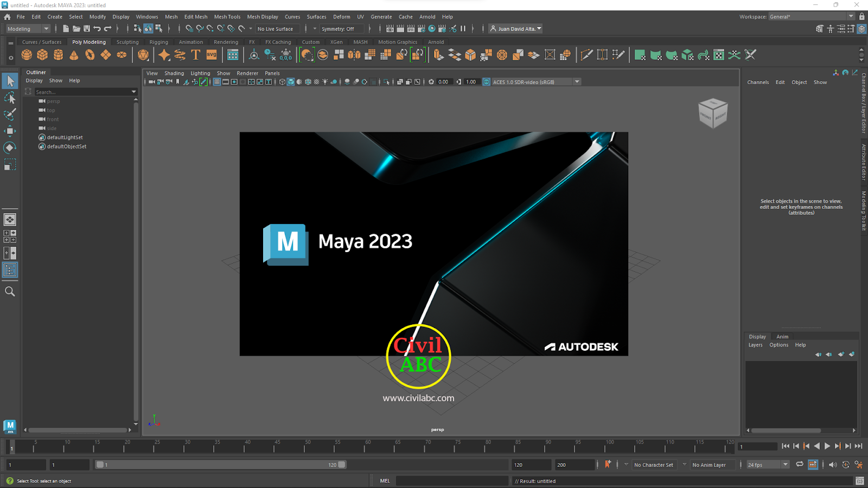Open the File menu

tap(21, 17)
